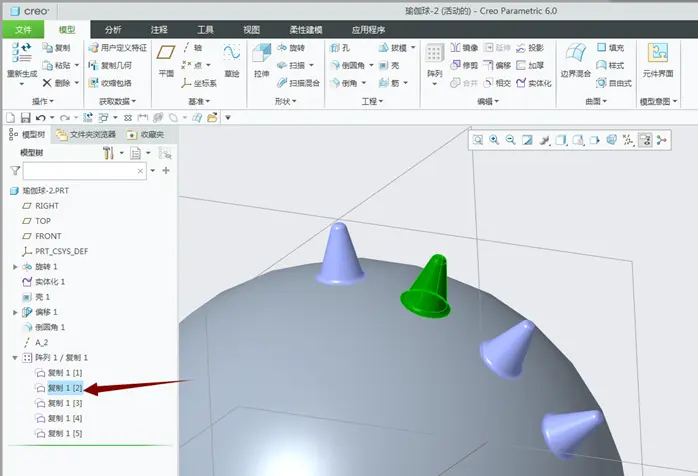Choose the 壳 shell tool
698x476 pixels.
click(x=389, y=65)
